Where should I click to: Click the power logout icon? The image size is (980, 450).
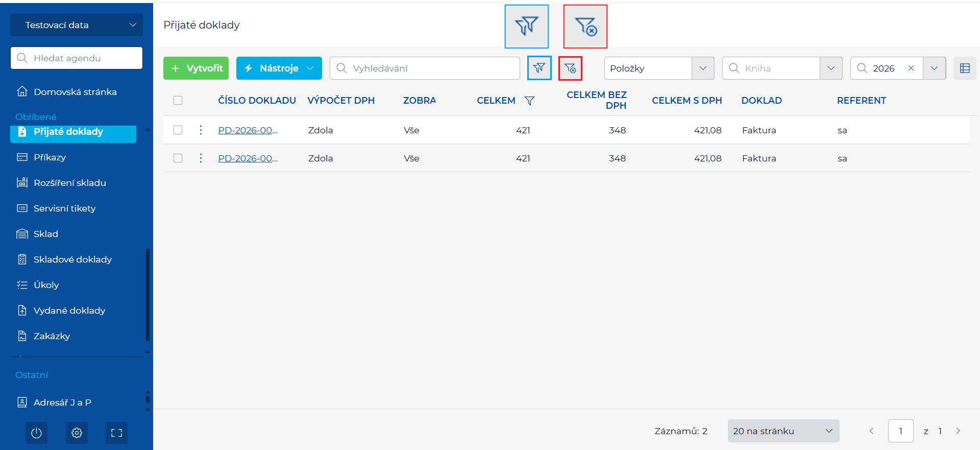click(x=36, y=433)
